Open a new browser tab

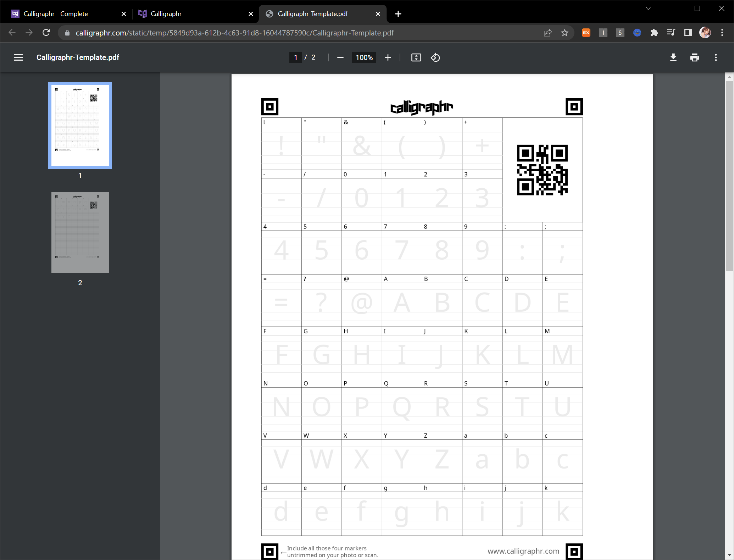pos(398,14)
